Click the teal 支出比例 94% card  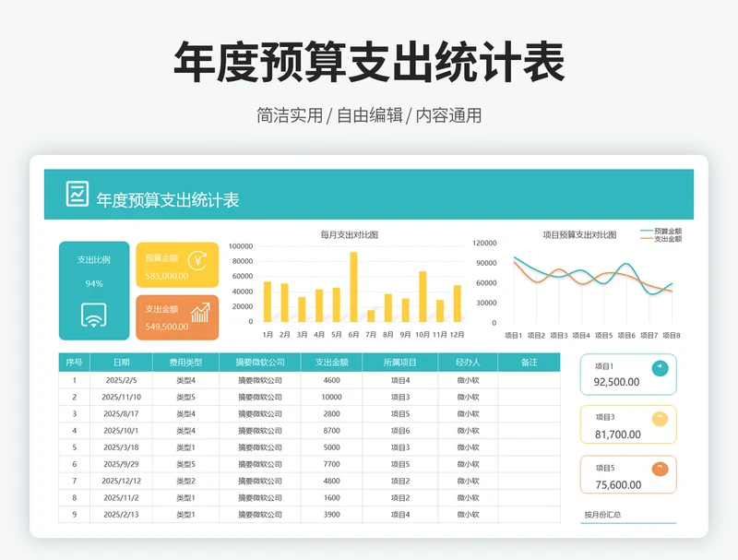(x=94, y=291)
